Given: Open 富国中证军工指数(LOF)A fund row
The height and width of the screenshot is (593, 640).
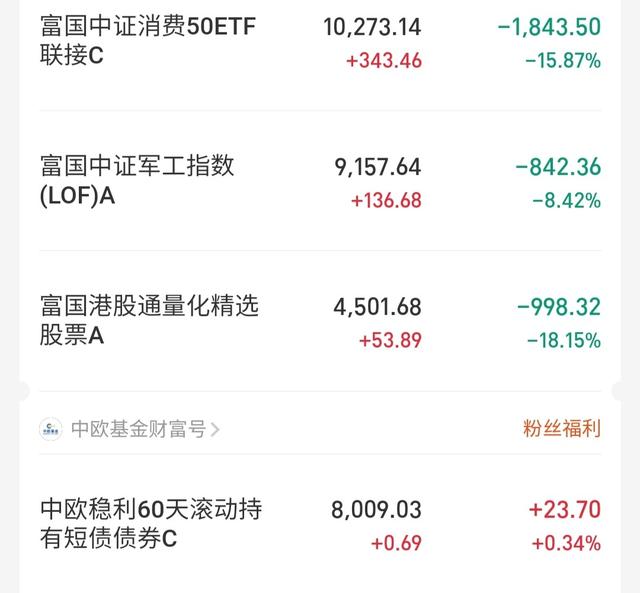Looking at the screenshot, I should click(320, 180).
